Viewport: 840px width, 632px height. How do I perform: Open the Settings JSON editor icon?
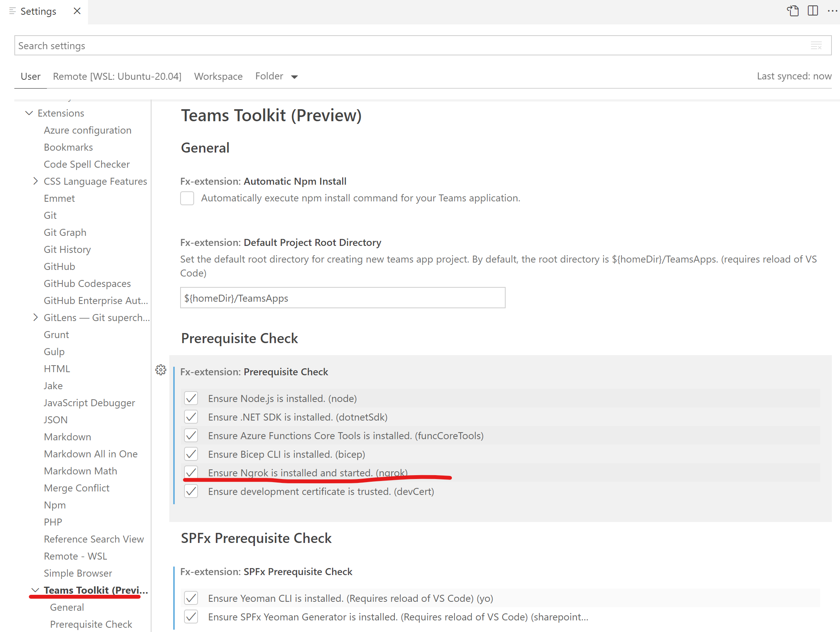pyautogui.click(x=793, y=11)
